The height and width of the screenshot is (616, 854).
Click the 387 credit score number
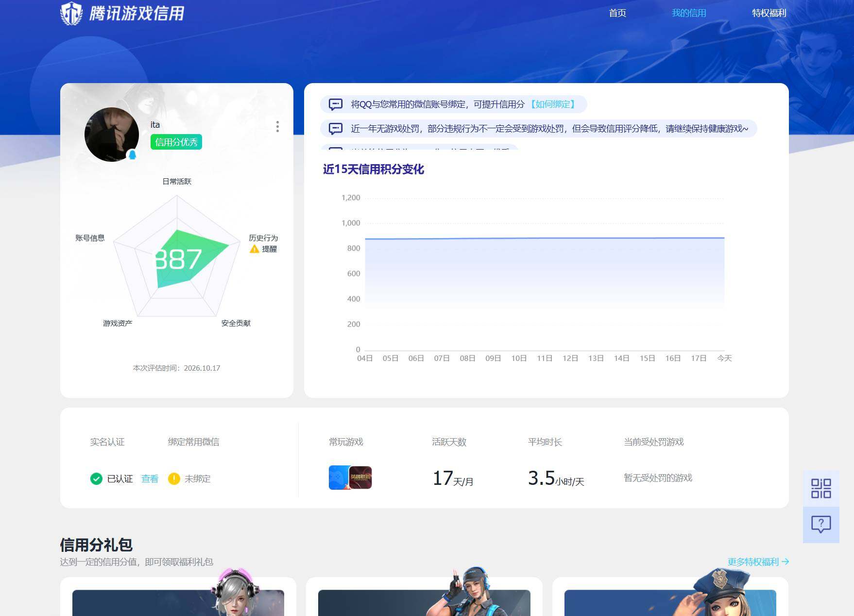point(178,259)
